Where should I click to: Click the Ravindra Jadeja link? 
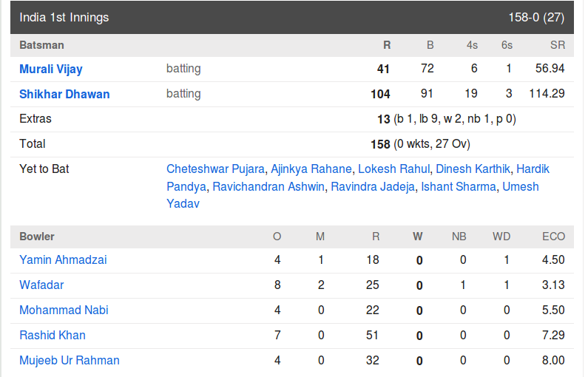click(373, 186)
